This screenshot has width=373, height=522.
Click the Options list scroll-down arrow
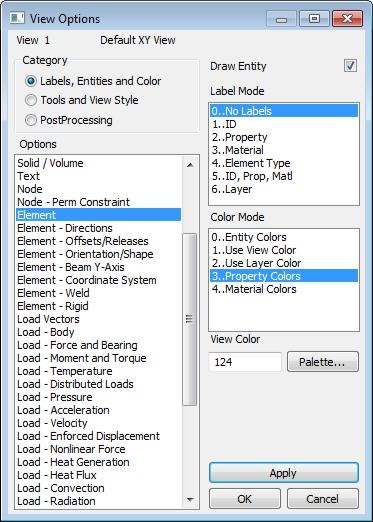point(190,499)
